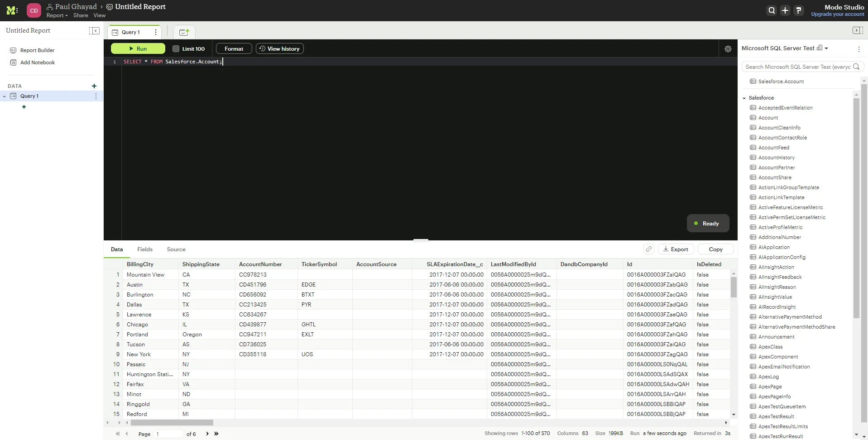The height and width of the screenshot is (440, 868).
Task: Open query editor settings gear
Action: point(728,49)
